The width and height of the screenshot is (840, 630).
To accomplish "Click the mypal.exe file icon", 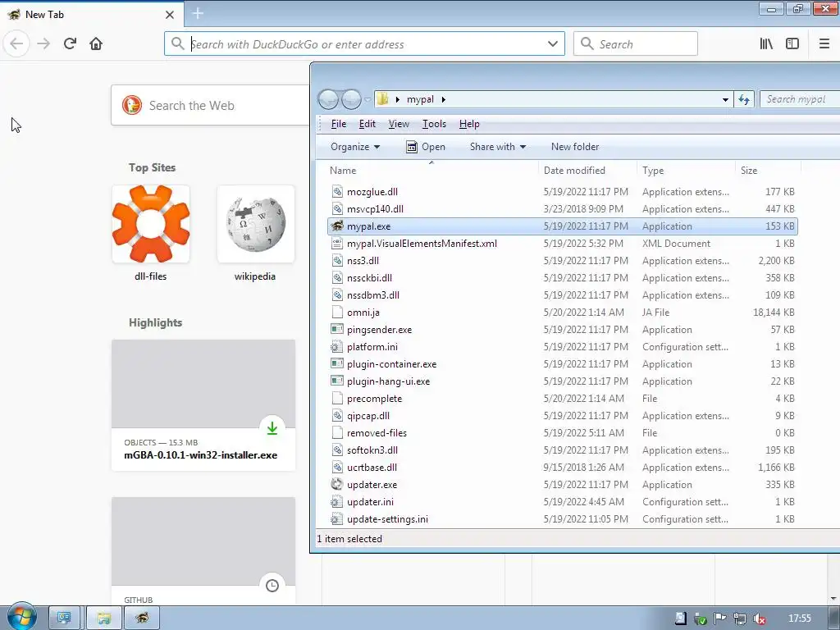I will [x=337, y=226].
